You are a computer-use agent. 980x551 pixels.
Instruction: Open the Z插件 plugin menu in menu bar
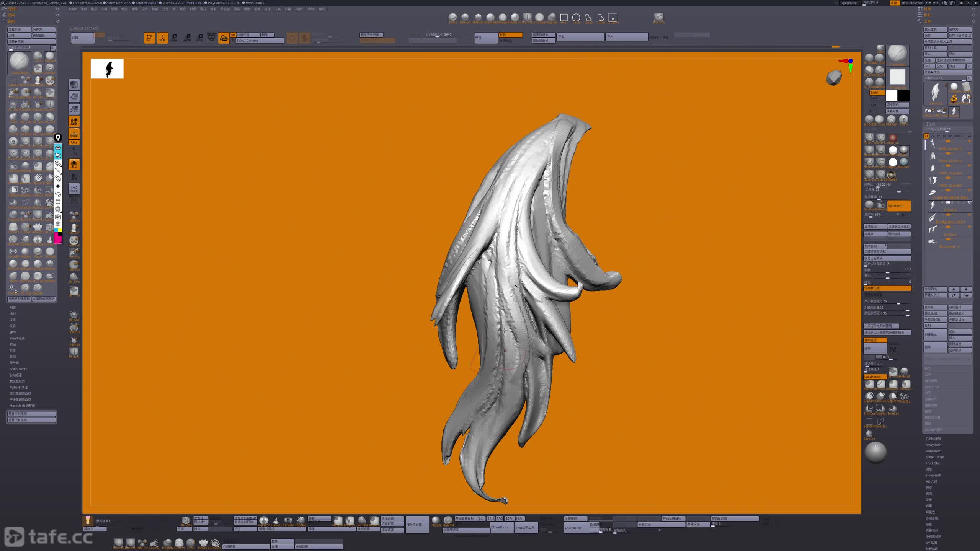point(299,9)
